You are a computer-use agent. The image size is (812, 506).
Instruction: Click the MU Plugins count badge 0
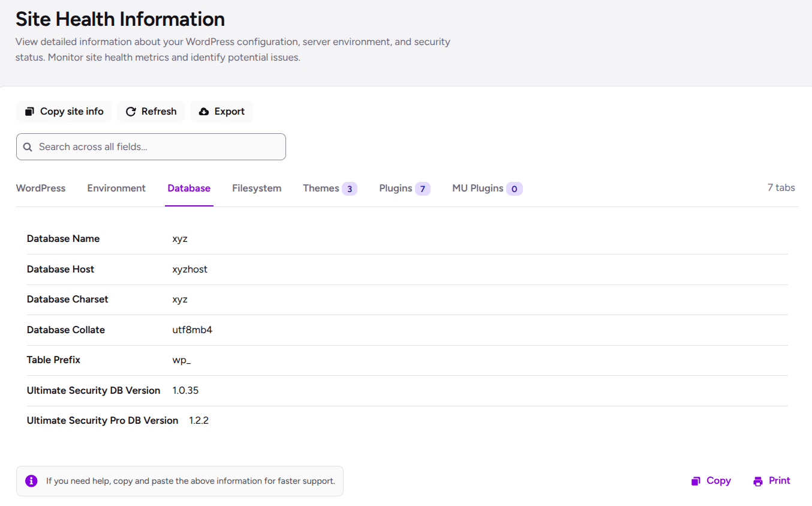[x=515, y=189]
